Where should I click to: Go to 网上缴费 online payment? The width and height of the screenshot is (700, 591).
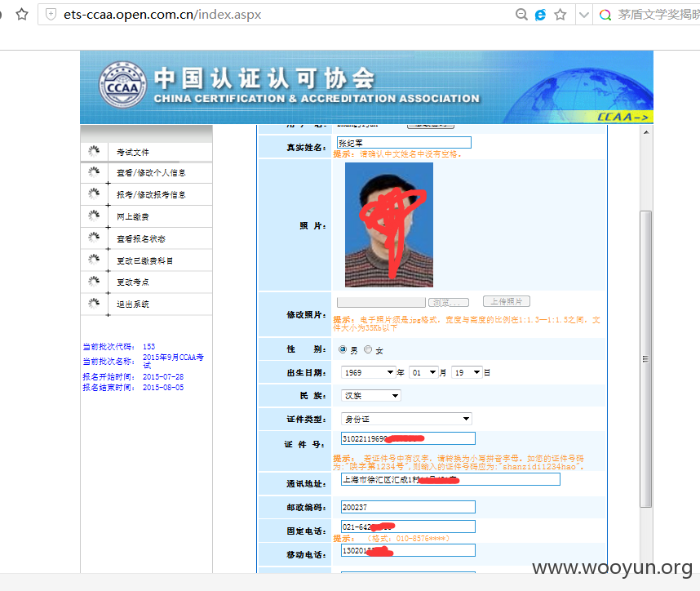tap(133, 217)
